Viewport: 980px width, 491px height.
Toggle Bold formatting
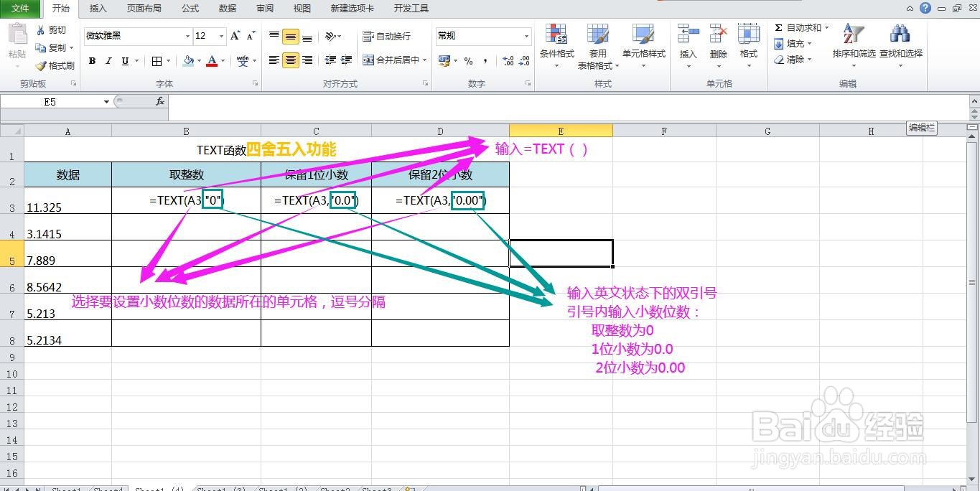pyautogui.click(x=92, y=61)
